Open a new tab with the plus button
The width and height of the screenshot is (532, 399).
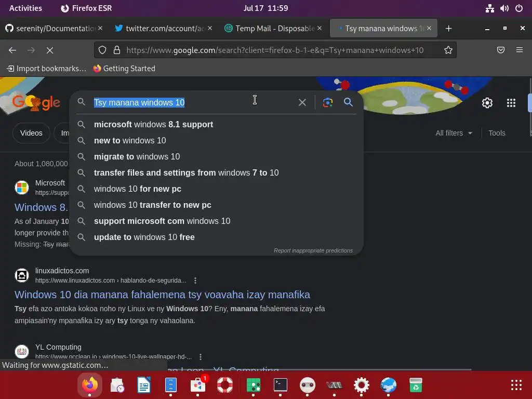pyautogui.click(x=448, y=29)
